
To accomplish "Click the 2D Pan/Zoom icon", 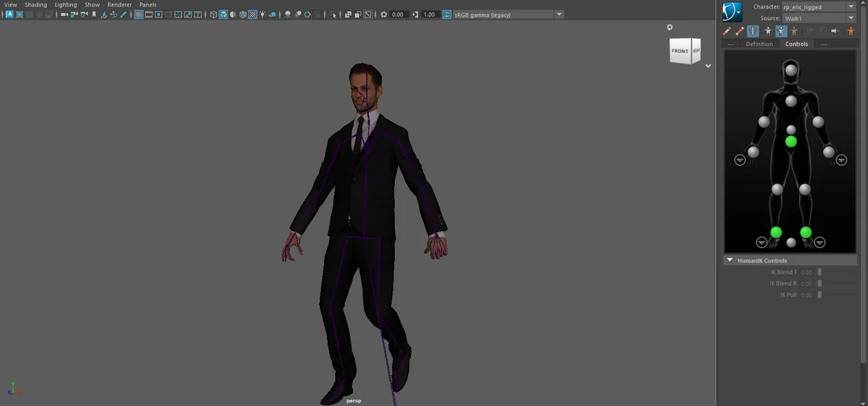I will tap(114, 14).
